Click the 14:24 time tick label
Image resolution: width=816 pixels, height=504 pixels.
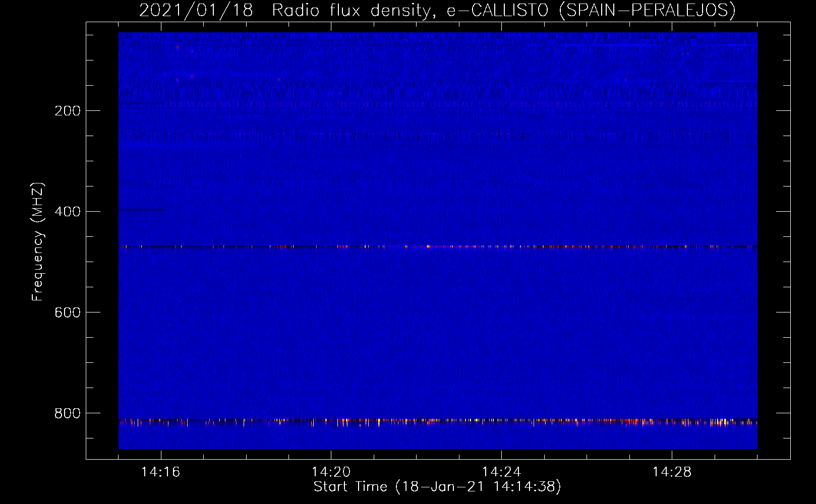click(x=502, y=472)
